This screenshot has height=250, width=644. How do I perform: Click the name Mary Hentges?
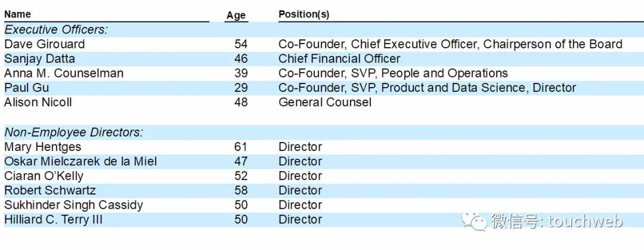[x=42, y=147]
